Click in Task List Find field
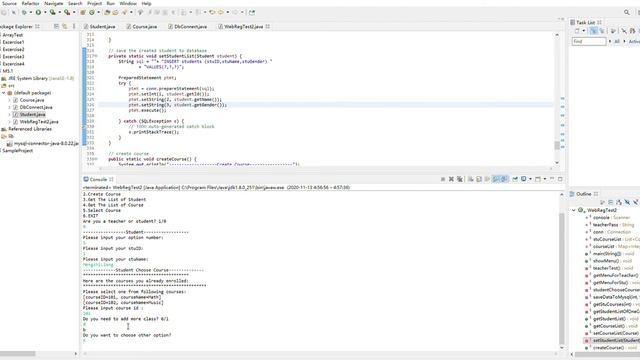 [589, 42]
